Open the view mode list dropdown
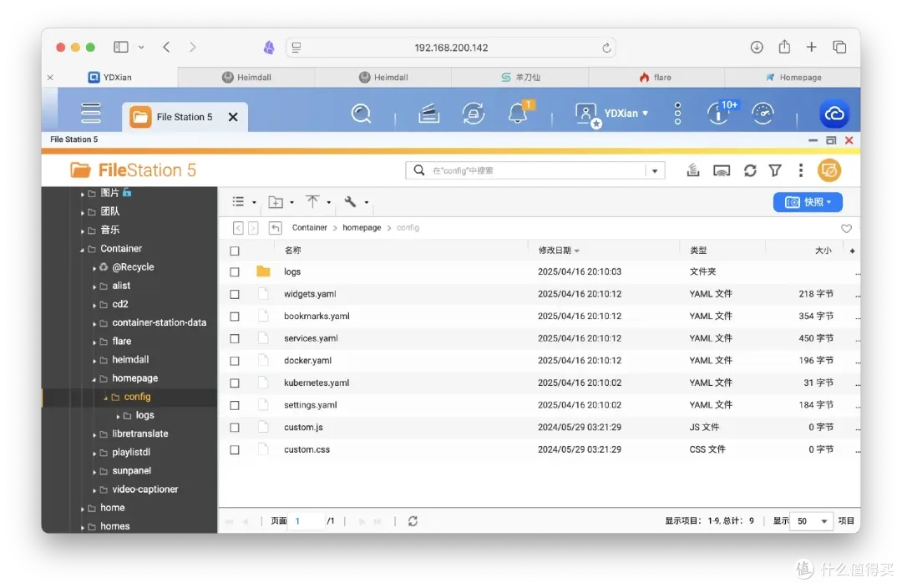The height and width of the screenshot is (588, 902). (244, 202)
